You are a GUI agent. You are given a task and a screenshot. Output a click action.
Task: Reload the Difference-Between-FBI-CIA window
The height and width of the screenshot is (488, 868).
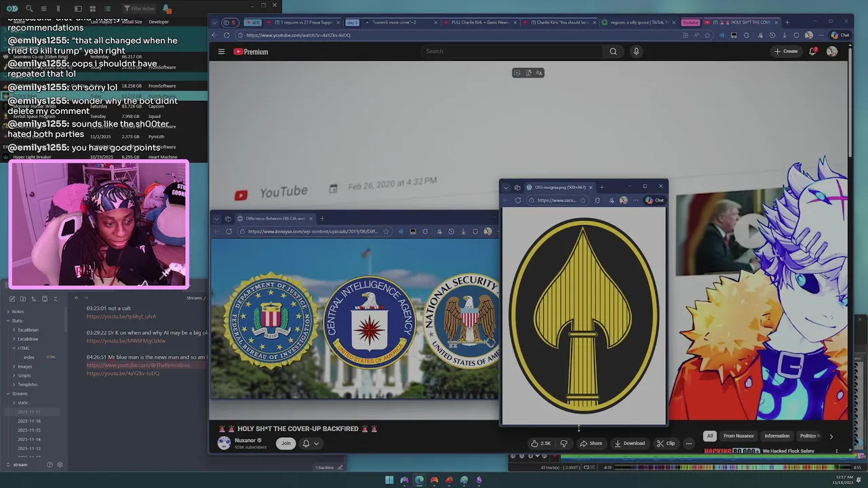[229, 231]
